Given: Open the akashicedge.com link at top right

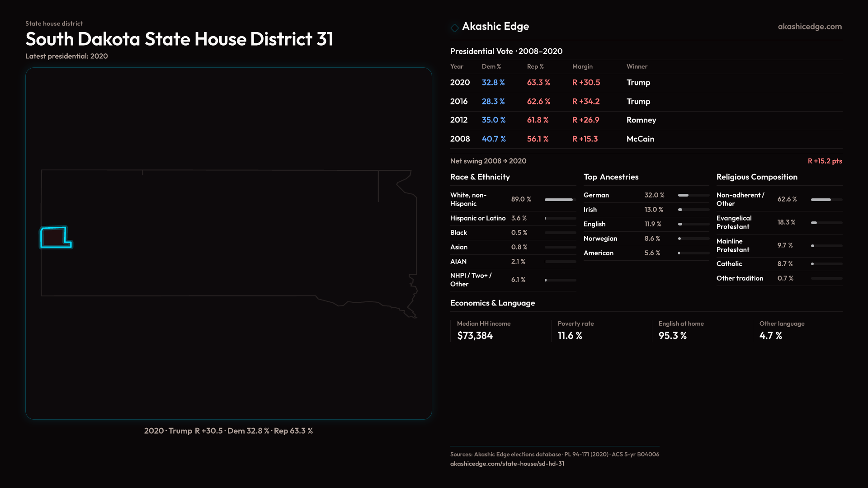Looking at the screenshot, I should [809, 27].
